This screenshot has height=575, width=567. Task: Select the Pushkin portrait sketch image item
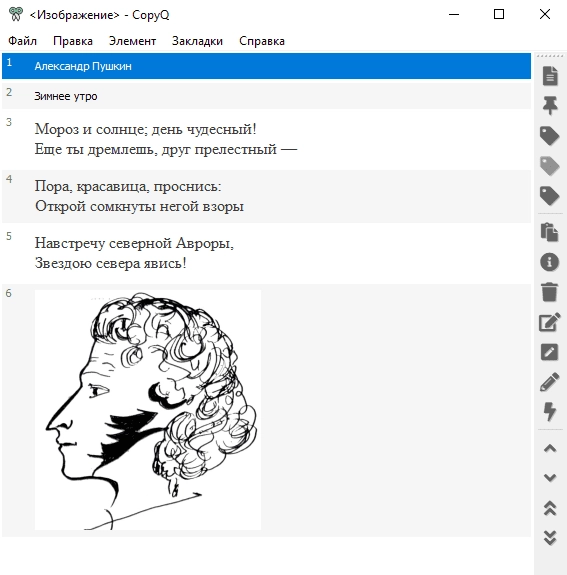(266, 410)
